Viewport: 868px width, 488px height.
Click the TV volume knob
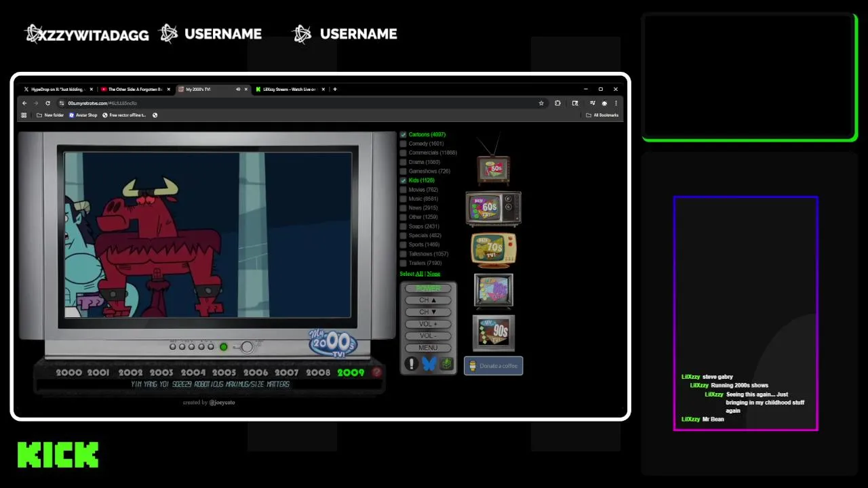click(248, 347)
